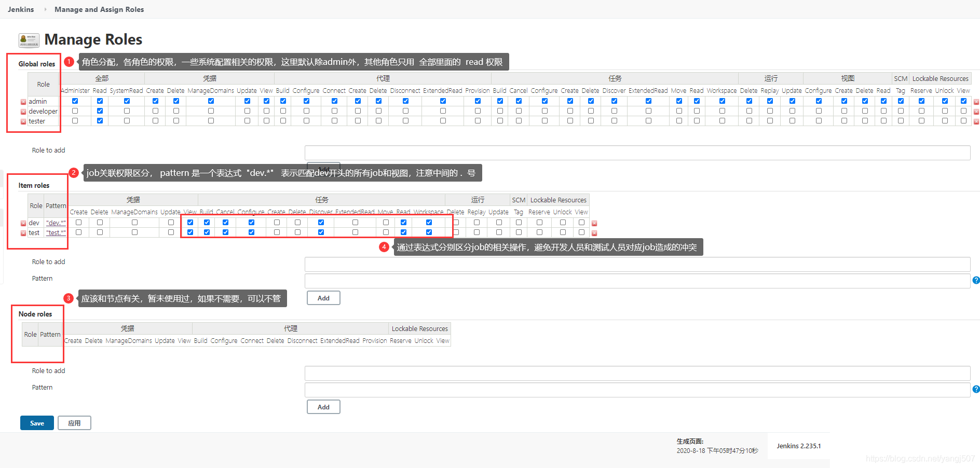This screenshot has width=980, height=468.
Task: Open help for the Node roles Pattern field
Action: (976, 389)
